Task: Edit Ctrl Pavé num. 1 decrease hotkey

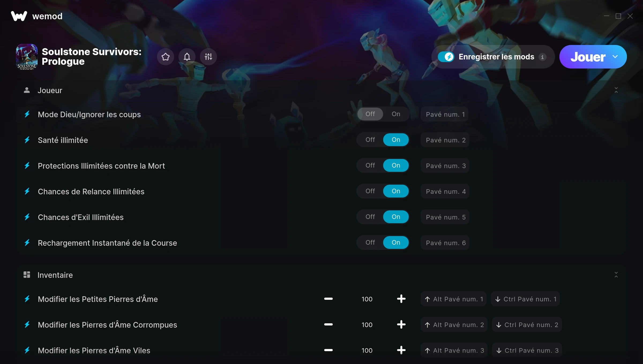Action: (x=525, y=299)
